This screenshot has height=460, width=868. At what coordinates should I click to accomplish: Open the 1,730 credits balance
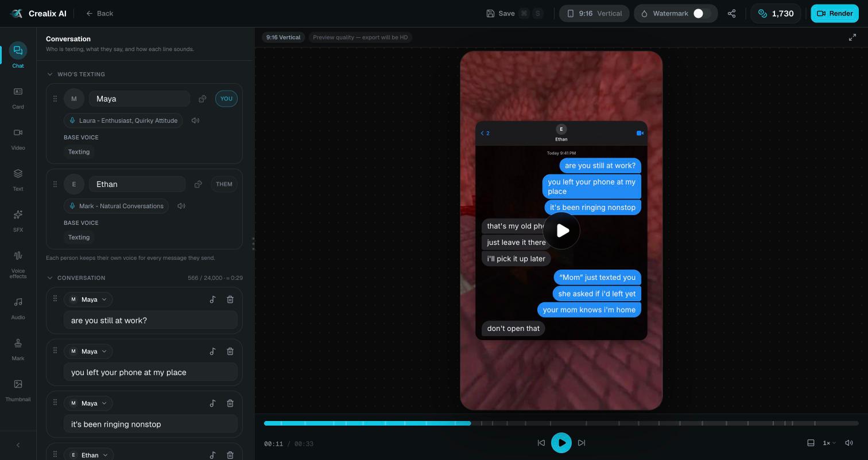[776, 13]
